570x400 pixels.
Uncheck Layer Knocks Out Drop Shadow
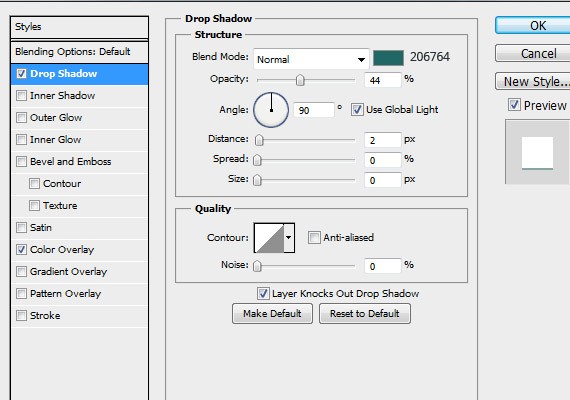pyautogui.click(x=263, y=293)
